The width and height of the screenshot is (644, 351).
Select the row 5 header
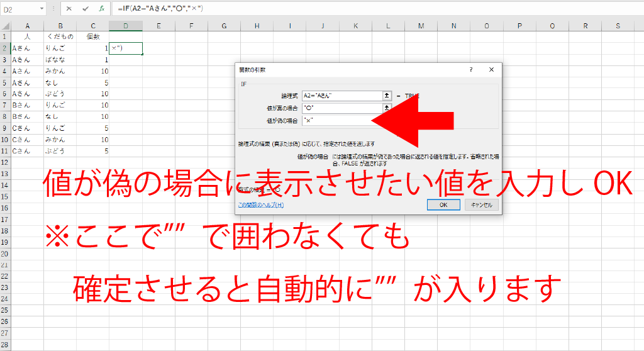pos(5,82)
